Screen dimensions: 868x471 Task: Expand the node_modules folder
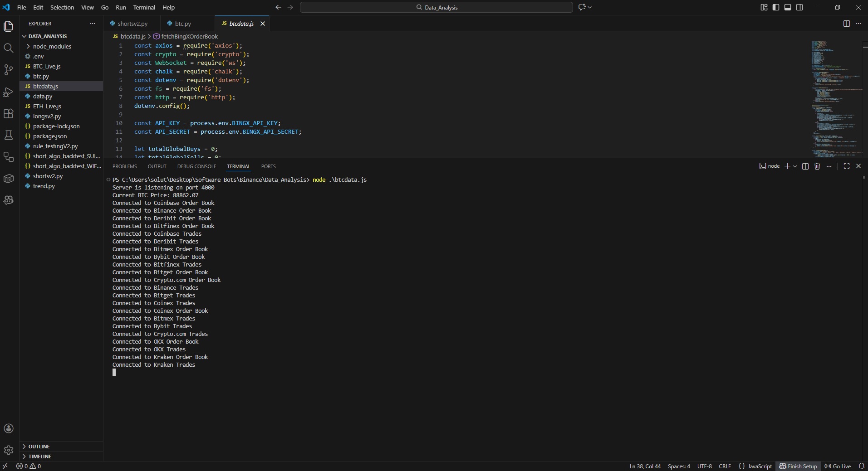(52, 46)
